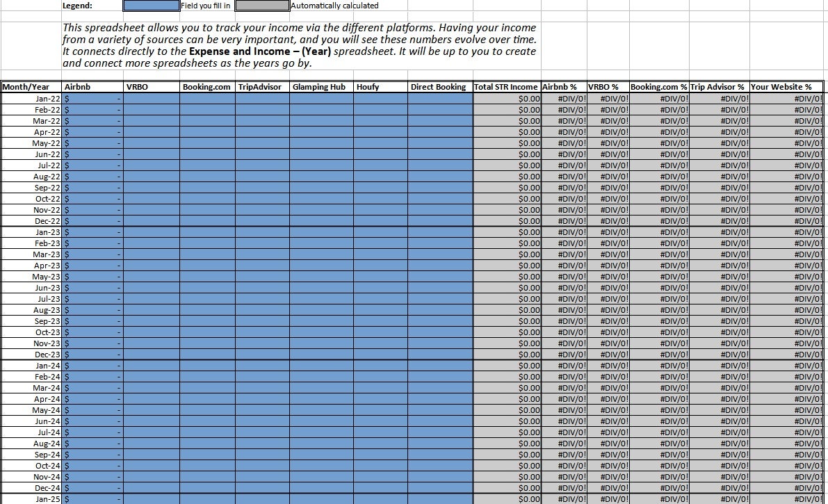The height and width of the screenshot is (504, 828).
Task: Select the Your Website % error cell for Dec-24
Action: tap(786, 488)
